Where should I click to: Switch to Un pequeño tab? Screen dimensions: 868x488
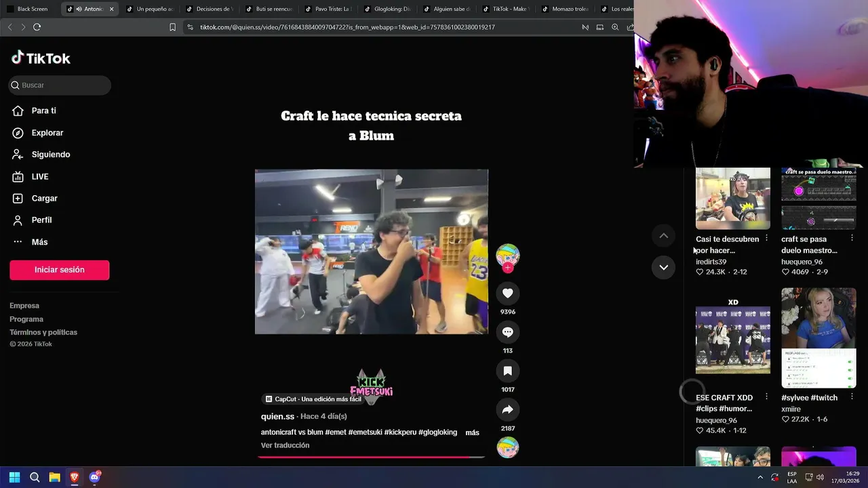point(149,9)
